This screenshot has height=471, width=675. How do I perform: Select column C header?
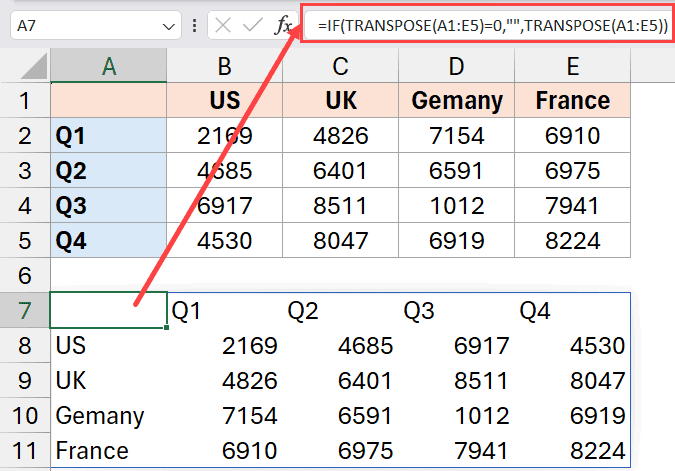(x=341, y=65)
